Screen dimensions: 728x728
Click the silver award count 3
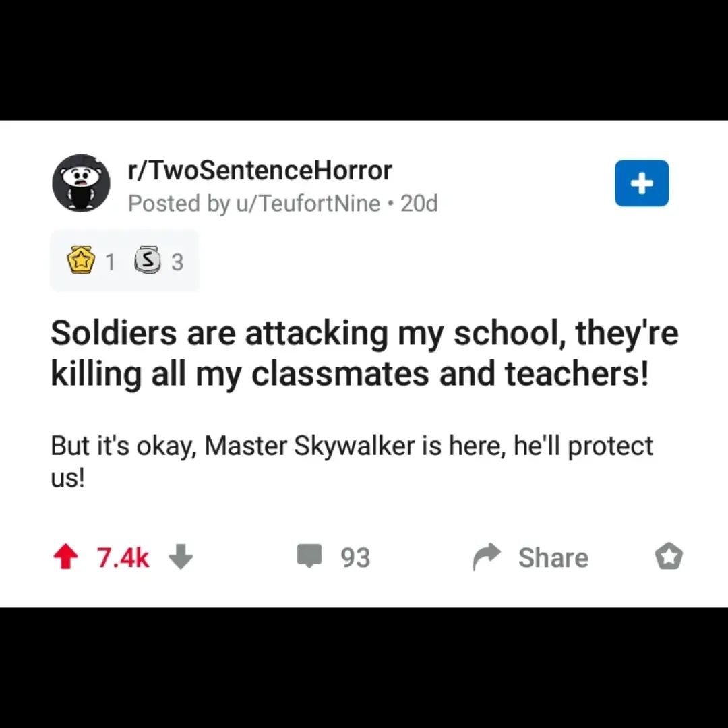pos(177,262)
